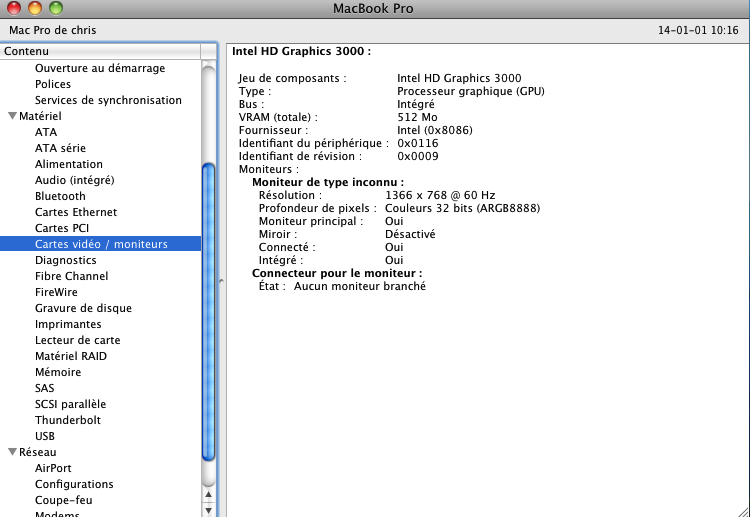The height and width of the screenshot is (517, 750).
Task: Click Connecteur pour le moniteur heading
Action: pos(337,273)
